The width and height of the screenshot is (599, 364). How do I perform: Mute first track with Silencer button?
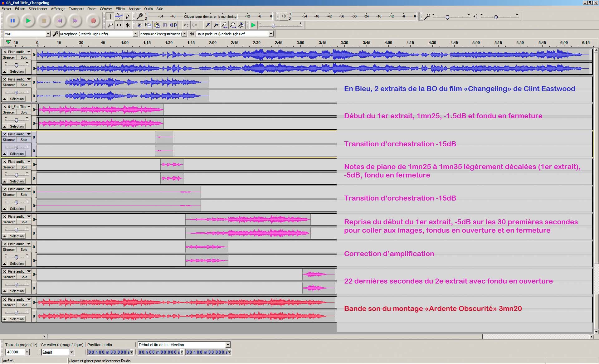tap(9, 57)
